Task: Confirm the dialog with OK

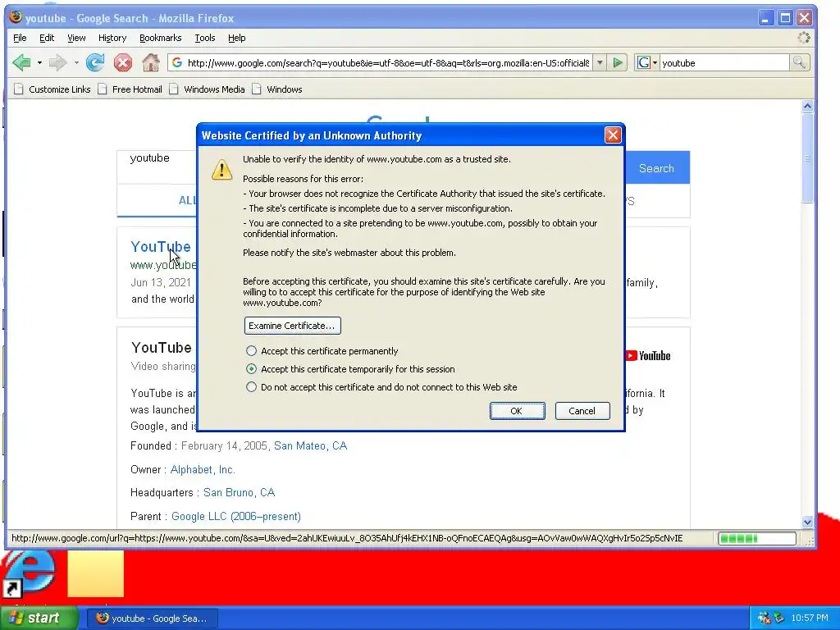Action: click(x=517, y=411)
